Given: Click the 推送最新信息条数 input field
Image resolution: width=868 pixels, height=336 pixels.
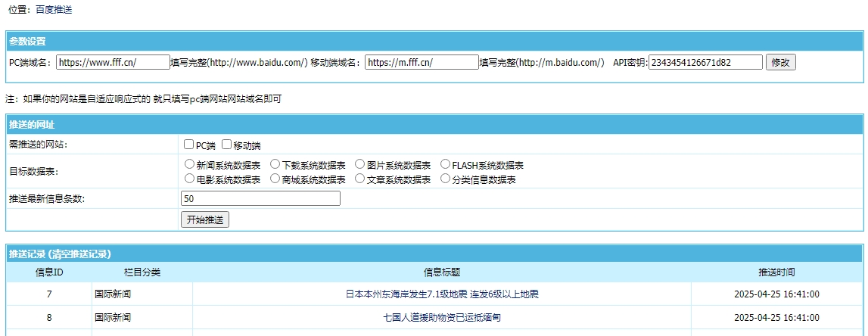Looking at the screenshot, I should [260, 198].
